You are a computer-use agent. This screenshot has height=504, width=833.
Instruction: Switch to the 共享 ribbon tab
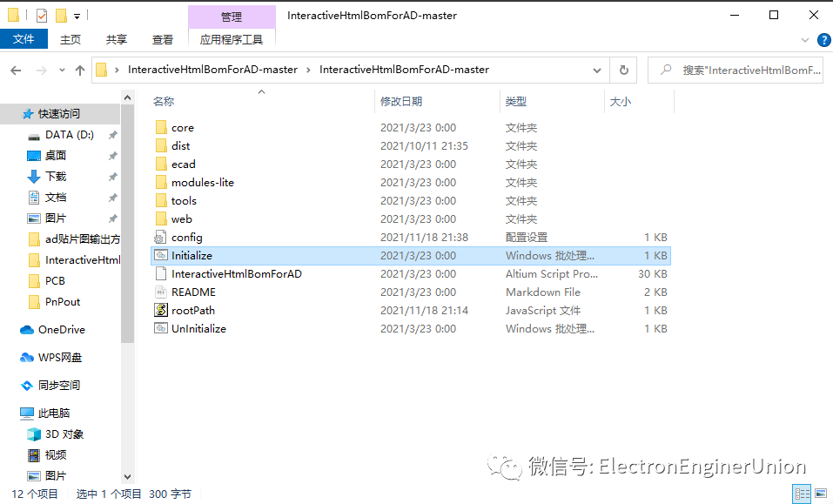coord(117,40)
